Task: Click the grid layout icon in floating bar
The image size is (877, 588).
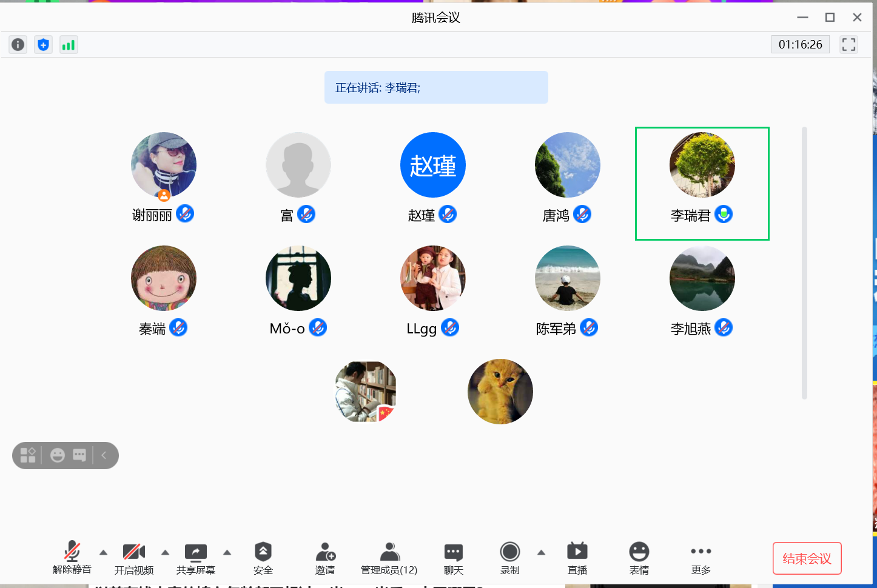Action: (28, 455)
